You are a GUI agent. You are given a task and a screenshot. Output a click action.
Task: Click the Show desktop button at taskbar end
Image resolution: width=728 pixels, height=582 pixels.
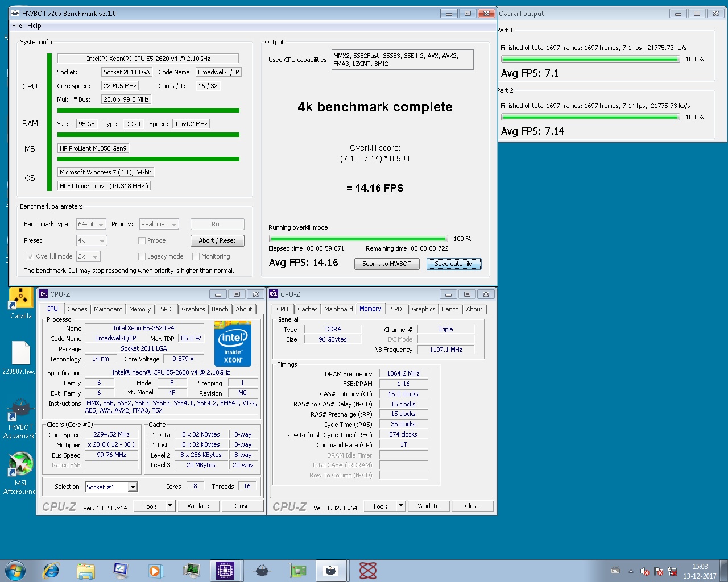724,571
